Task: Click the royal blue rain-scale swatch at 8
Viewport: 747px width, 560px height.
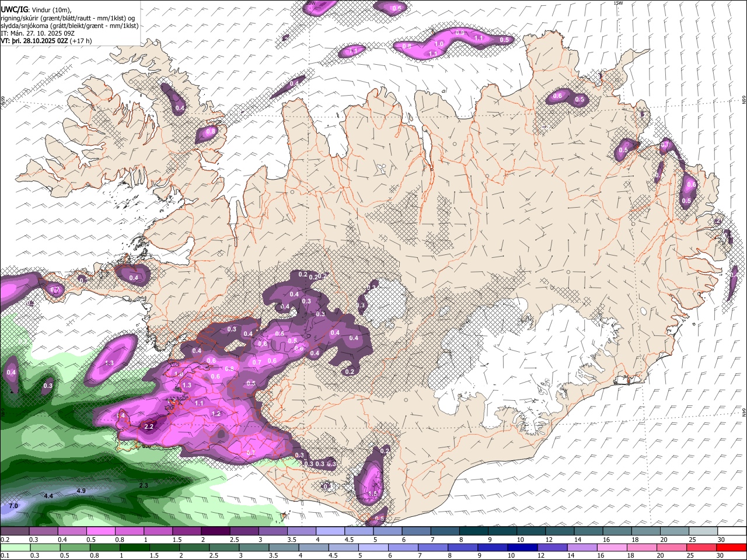Action: coord(463,547)
